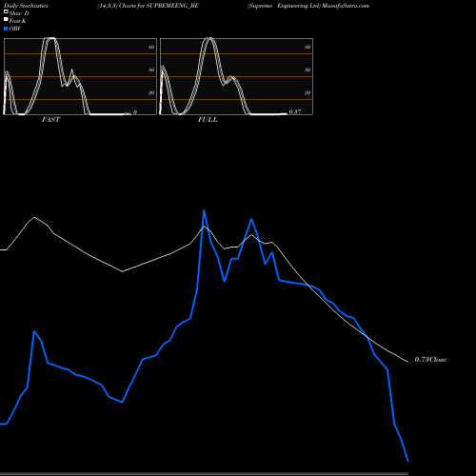Click the 'Supreme Engineering Ltd' company name
Viewport: 476px width, 476px height.
click(284, 6)
